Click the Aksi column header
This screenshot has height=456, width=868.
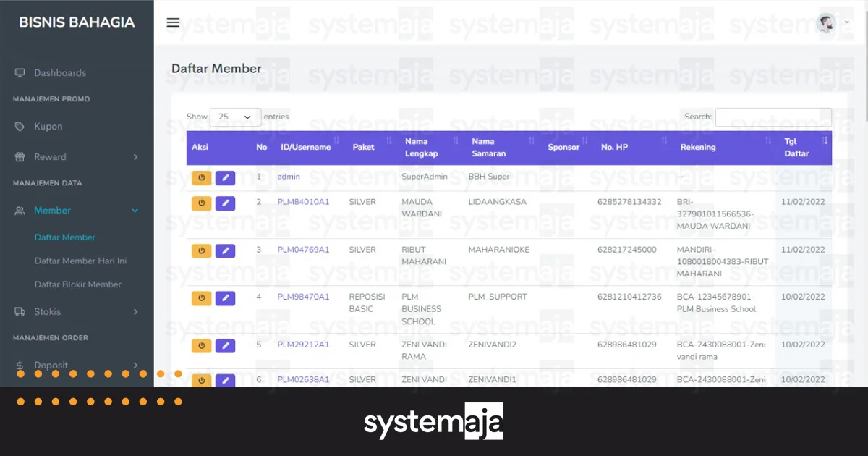(x=200, y=147)
